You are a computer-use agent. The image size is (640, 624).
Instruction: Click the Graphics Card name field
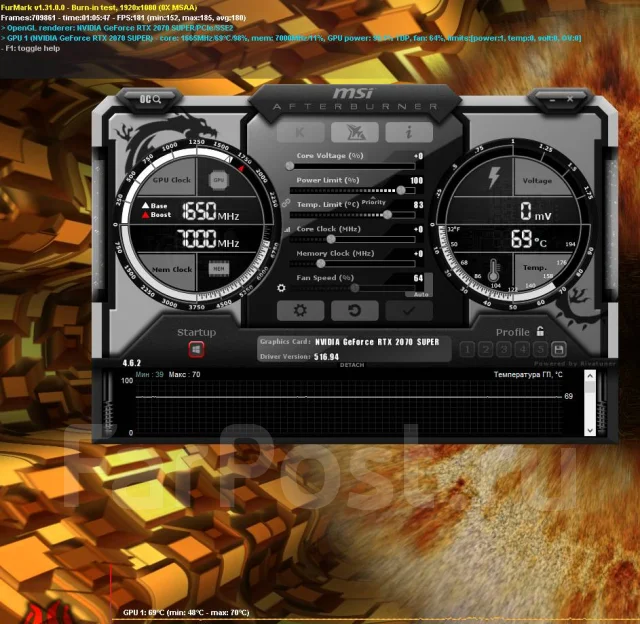377,342
